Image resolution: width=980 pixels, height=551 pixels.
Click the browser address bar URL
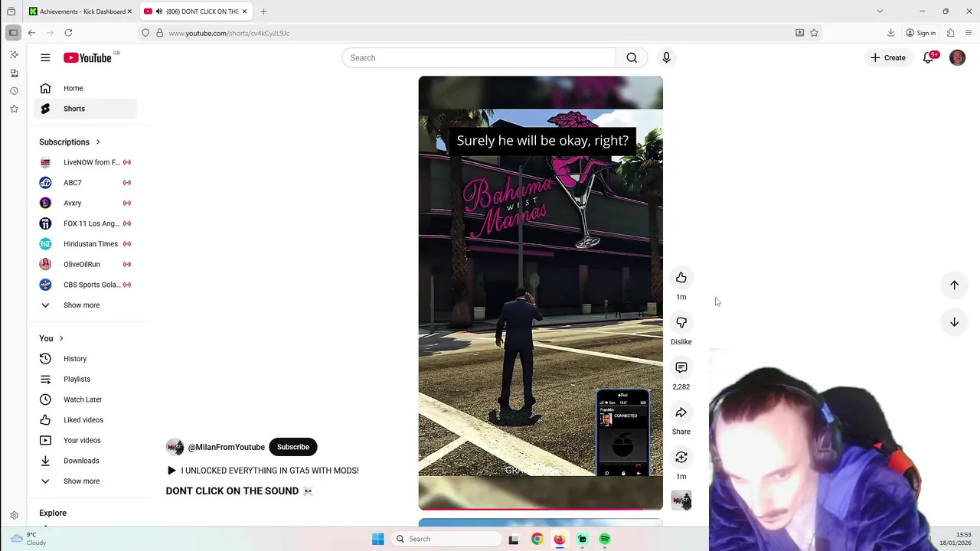[229, 33]
